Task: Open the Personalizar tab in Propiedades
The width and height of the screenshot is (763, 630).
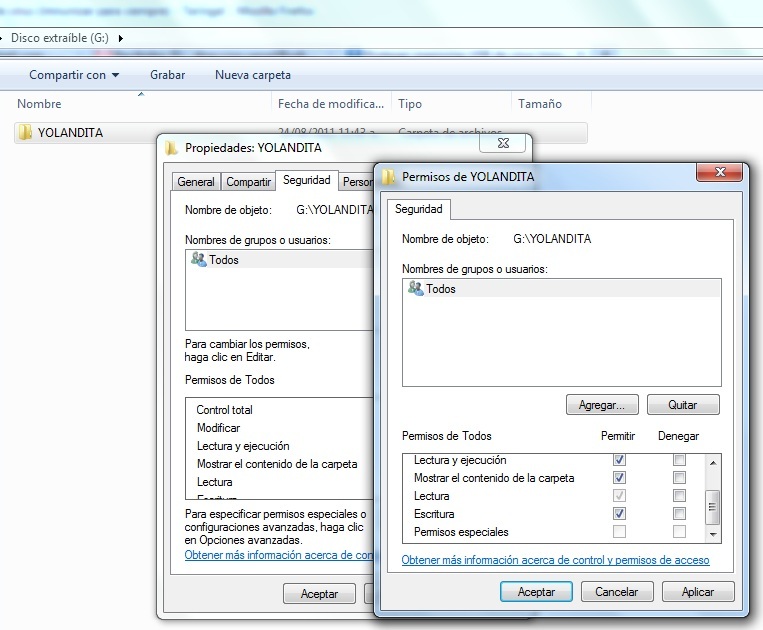Action: [x=357, y=182]
